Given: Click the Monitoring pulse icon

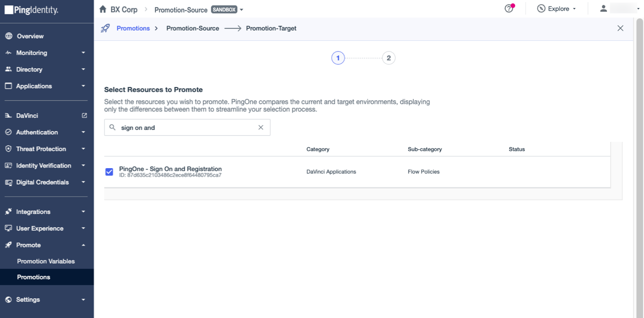Looking at the screenshot, I should 9,53.
